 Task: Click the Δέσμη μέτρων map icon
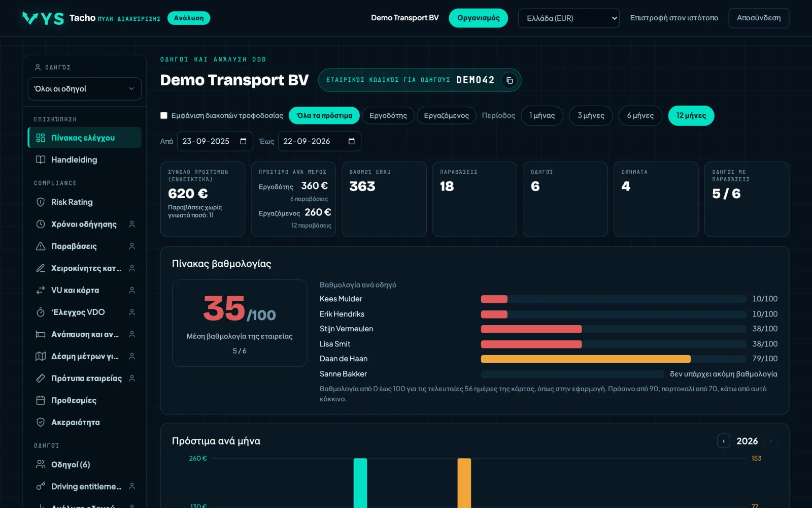[41, 356]
